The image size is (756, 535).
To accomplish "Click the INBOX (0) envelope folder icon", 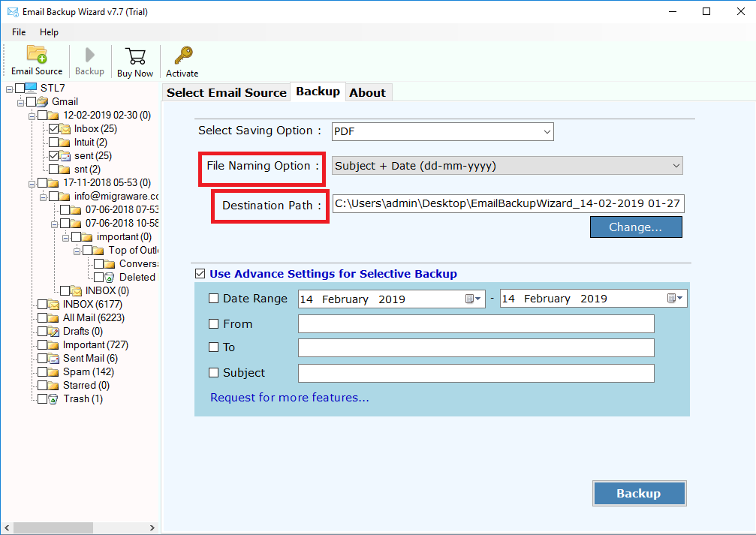I will [76, 290].
